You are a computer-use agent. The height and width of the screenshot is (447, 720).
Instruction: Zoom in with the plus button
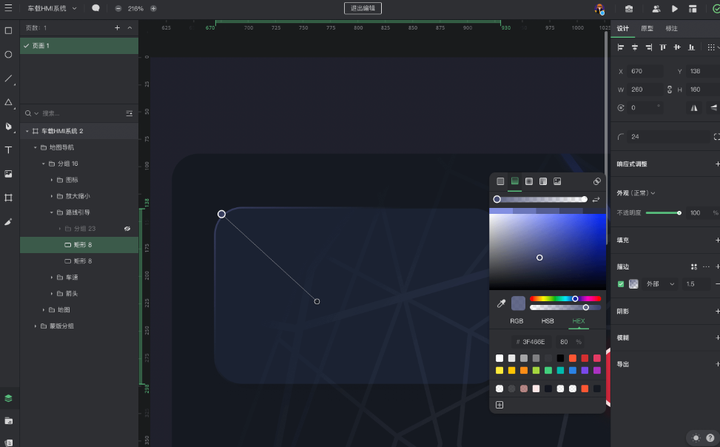(x=153, y=8)
